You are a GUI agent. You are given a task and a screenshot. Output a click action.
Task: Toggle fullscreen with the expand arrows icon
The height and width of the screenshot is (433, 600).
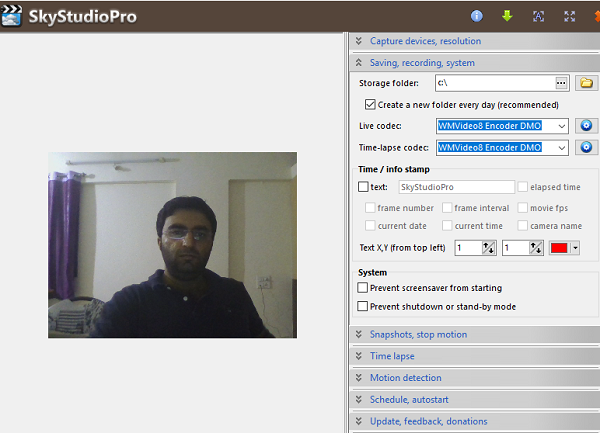click(x=569, y=16)
